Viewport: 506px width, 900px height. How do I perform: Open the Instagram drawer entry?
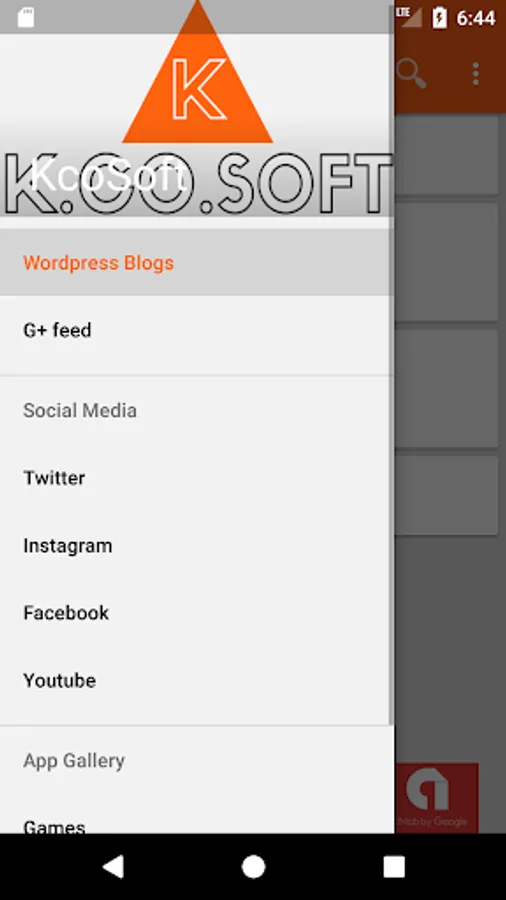coord(197,545)
